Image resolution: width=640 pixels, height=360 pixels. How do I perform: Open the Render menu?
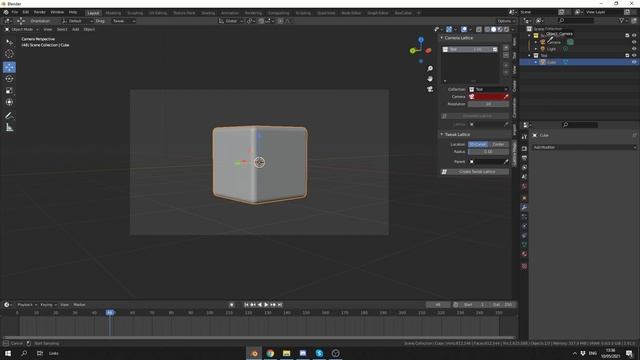click(x=40, y=12)
